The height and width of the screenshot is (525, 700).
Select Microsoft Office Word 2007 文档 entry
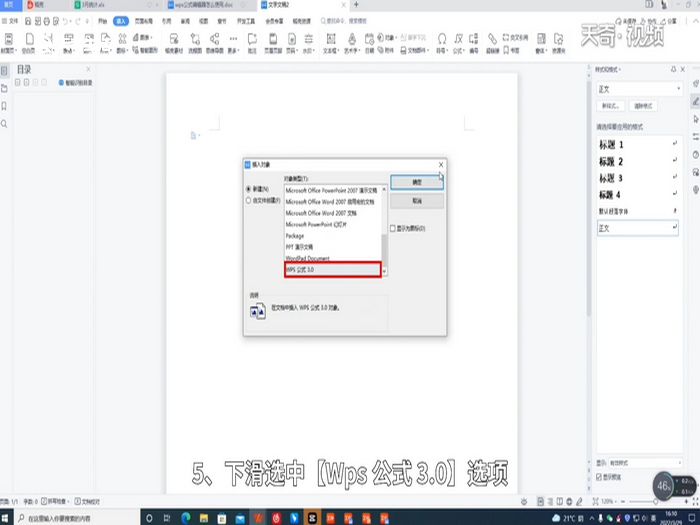(333, 213)
